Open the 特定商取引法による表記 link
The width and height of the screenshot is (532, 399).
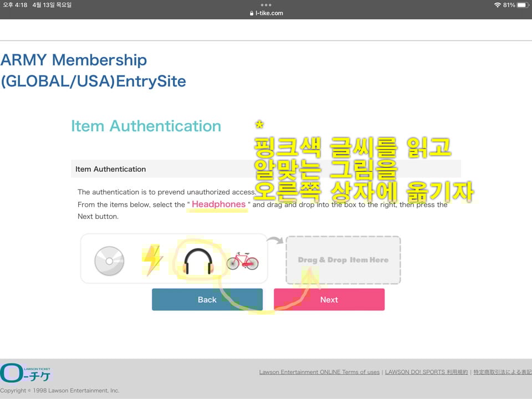point(502,372)
